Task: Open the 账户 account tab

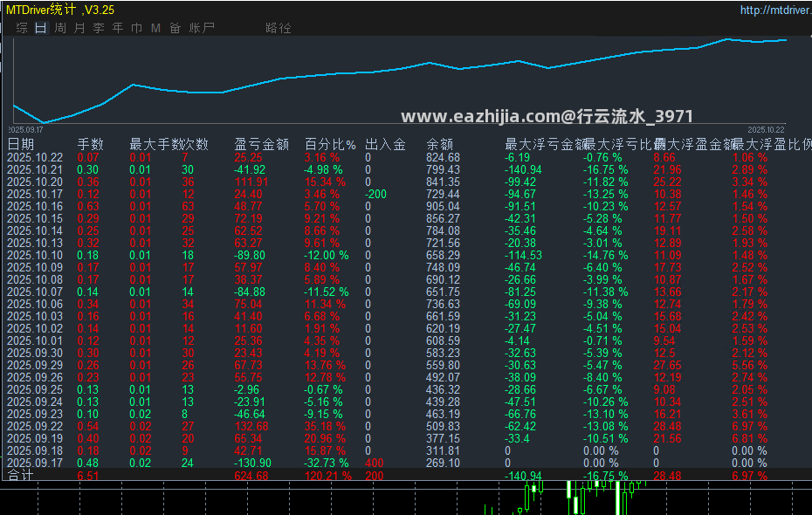Action: pyautogui.click(x=202, y=28)
